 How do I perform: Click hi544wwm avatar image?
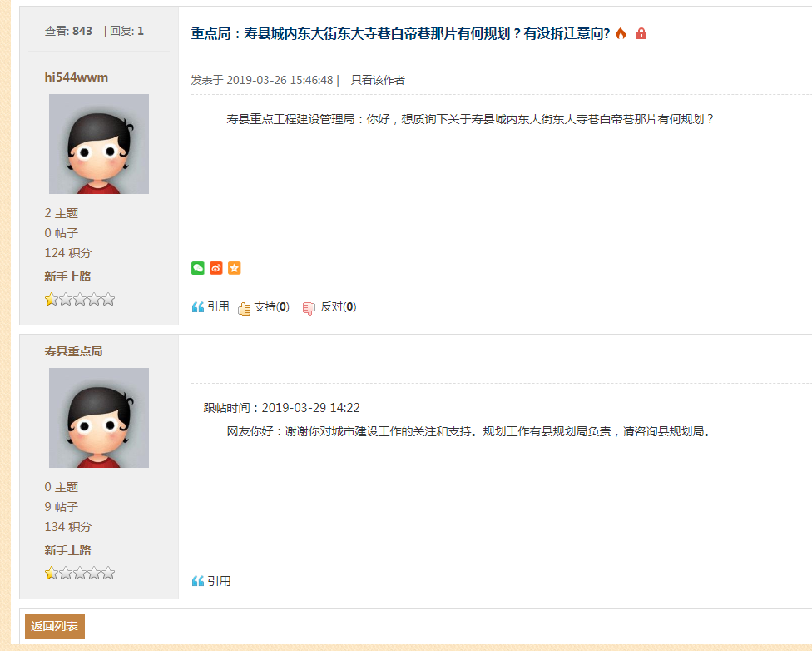(x=99, y=144)
